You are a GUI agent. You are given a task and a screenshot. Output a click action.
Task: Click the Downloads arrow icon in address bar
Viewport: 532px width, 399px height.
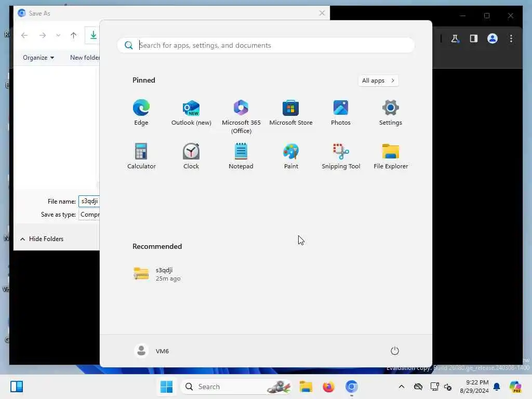[93, 35]
